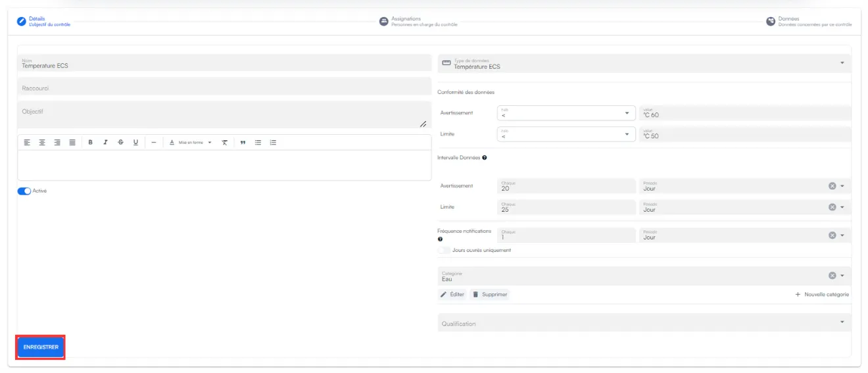This screenshot has height=373, width=868.
Task: Click the Objectif field resize handle
Action: (423, 124)
